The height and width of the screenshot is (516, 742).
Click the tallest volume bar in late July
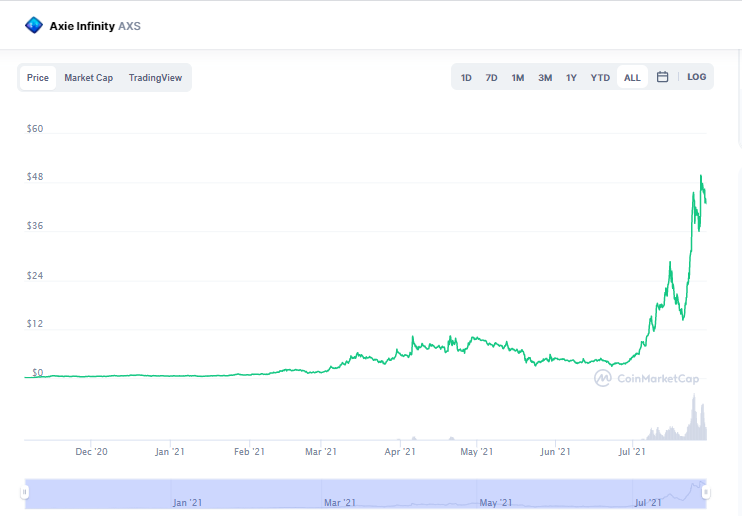[x=694, y=417]
